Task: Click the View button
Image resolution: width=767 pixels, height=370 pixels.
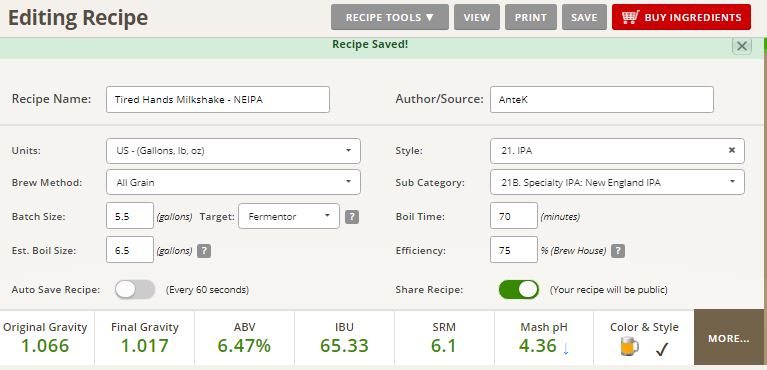Action: [477, 18]
